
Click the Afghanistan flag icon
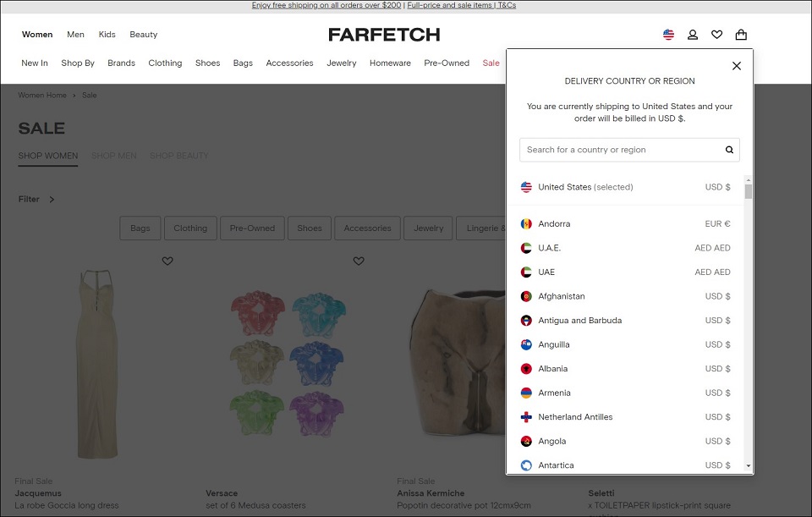(526, 296)
